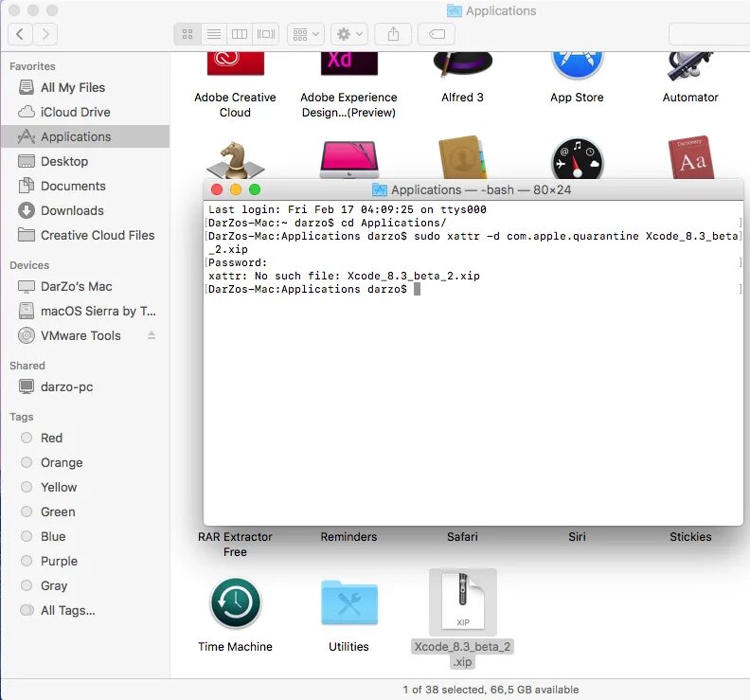
Task: Select the Contacts address book icon
Action: click(x=462, y=157)
